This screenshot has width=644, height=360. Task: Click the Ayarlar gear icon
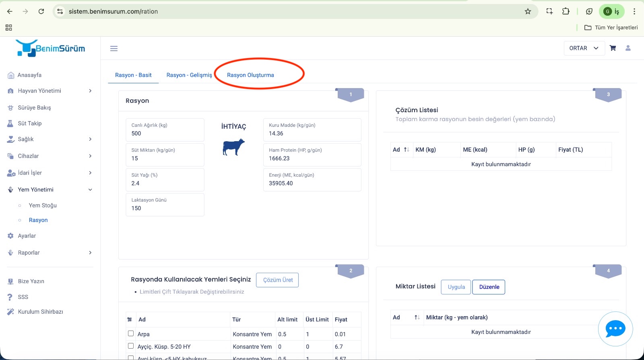[x=11, y=236]
